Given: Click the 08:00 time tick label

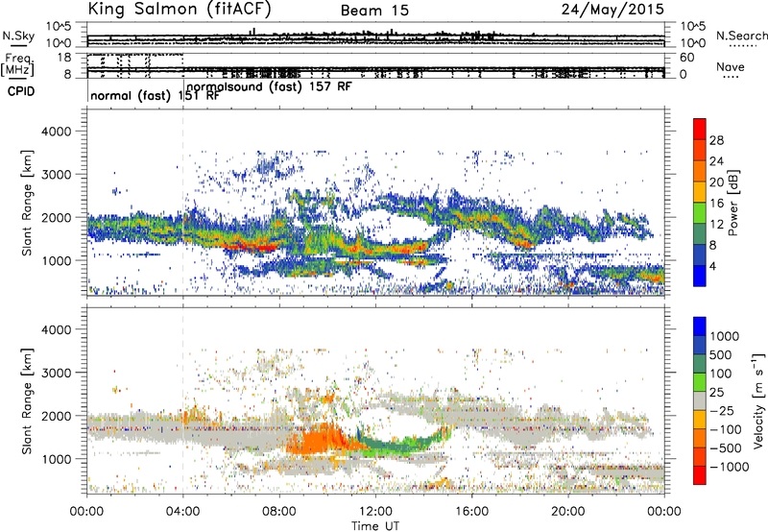Looking at the screenshot, I should pos(279,512).
